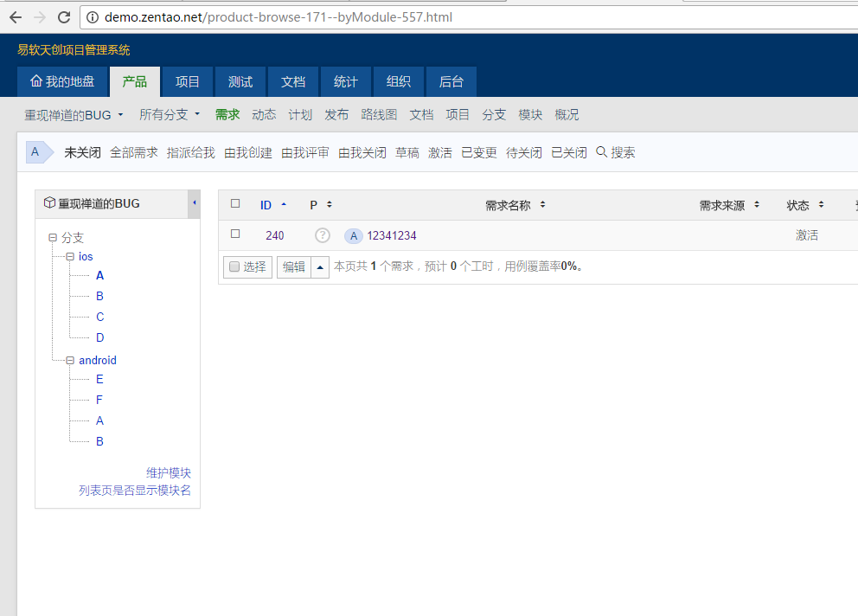Collapse the module sidebar with arrow handle

tap(194, 203)
